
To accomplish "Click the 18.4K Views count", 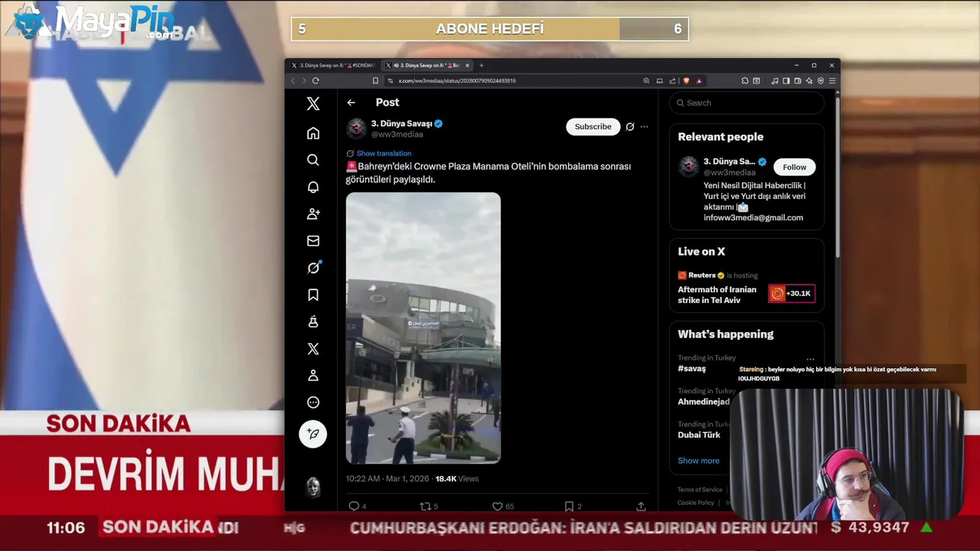I will pos(457,478).
